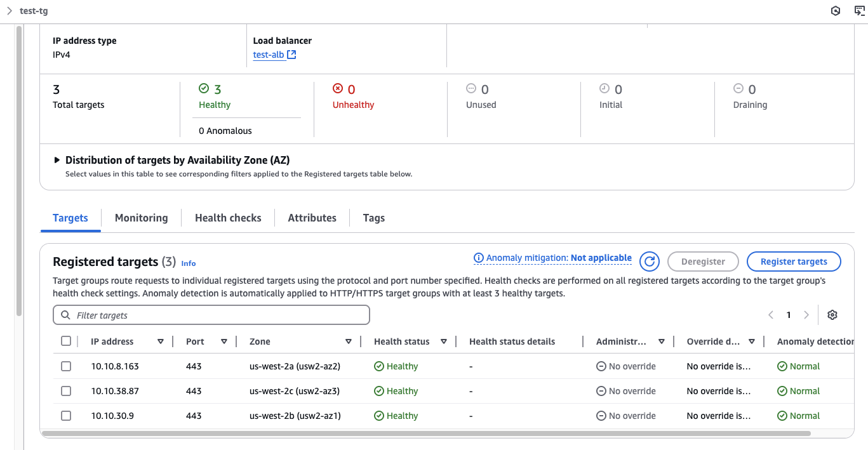Click the top-right screen panel icon
This screenshot has height=450, width=868.
[860, 11]
